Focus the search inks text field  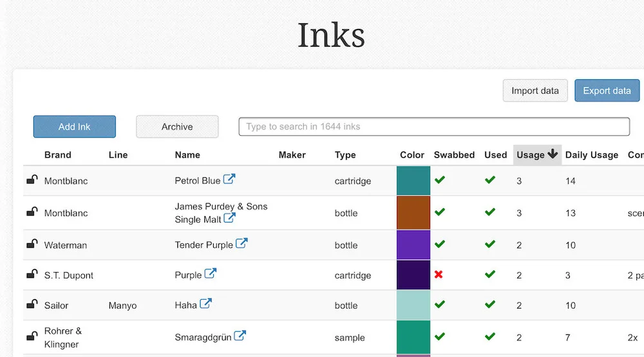[x=434, y=126]
